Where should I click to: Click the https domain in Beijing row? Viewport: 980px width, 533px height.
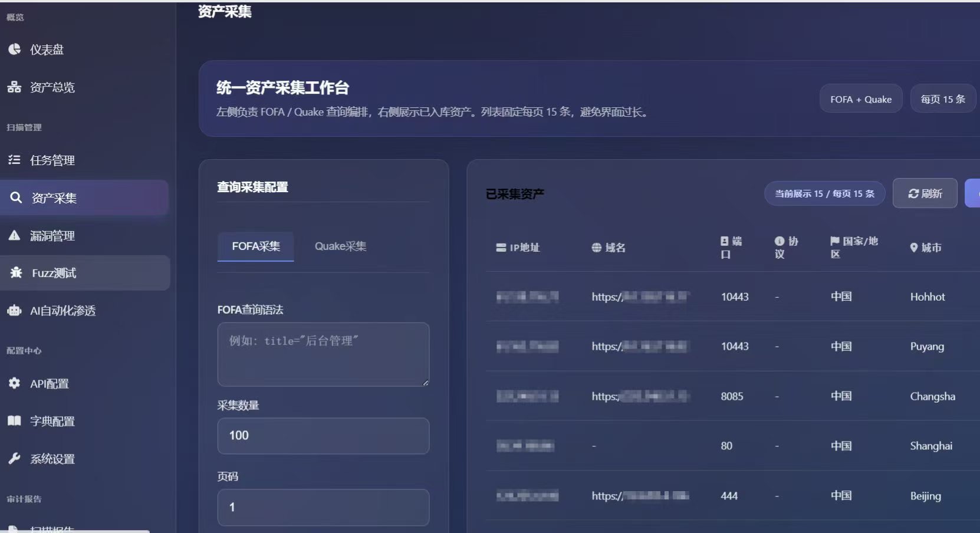coord(640,496)
